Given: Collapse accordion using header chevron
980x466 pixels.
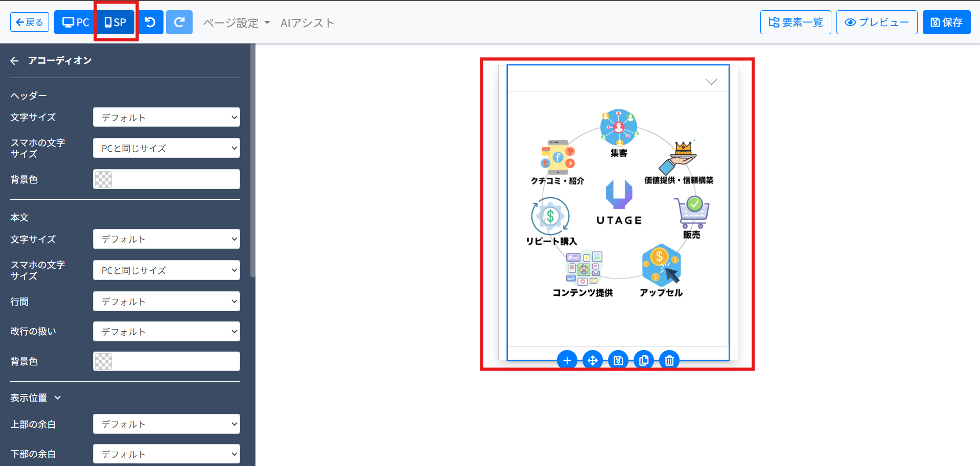Looking at the screenshot, I should 711,82.
